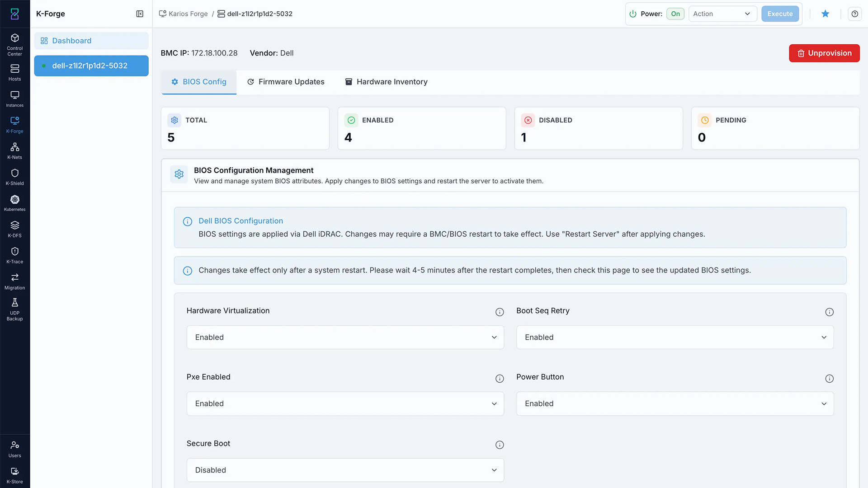868x488 pixels.
Task: Open Dashboard in K-Forge panel
Action: [x=91, y=41]
